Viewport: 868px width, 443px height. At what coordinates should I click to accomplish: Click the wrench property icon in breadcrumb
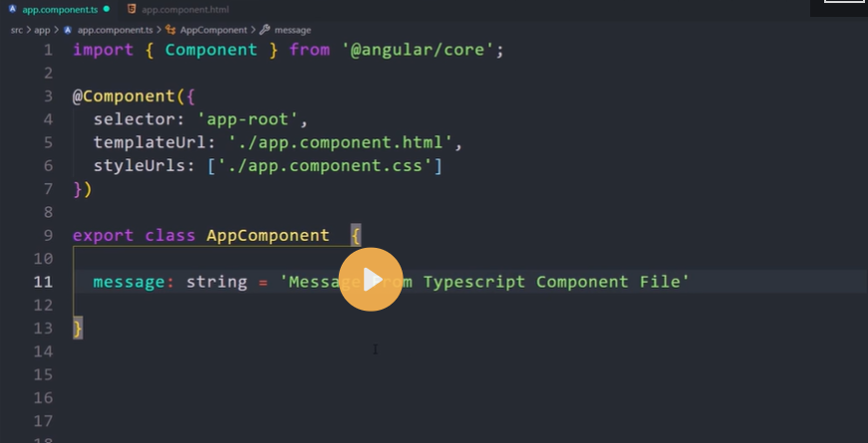pyautogui.click(x=264, y=30)
